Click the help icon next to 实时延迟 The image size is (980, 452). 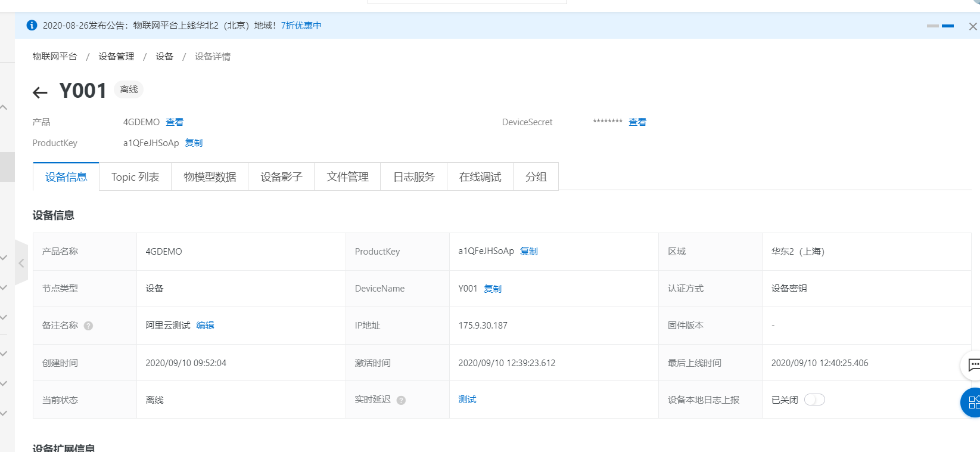pos(401,400)
